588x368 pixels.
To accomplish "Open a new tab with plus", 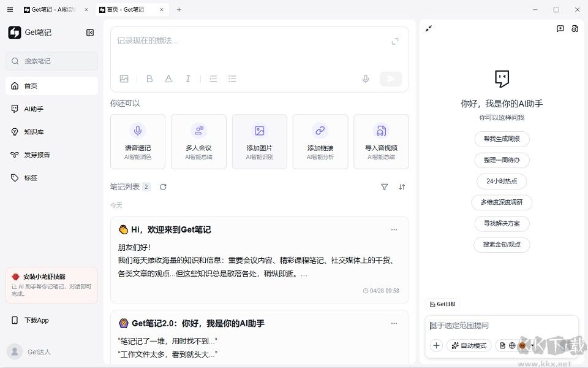I will [x=179, y=10].
